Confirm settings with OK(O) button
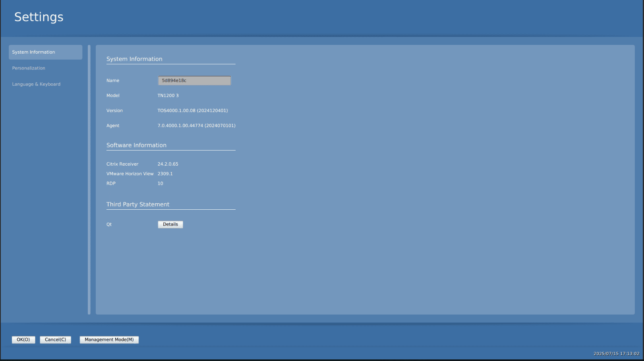The image size is (644, 361). [x=23, y=340]
